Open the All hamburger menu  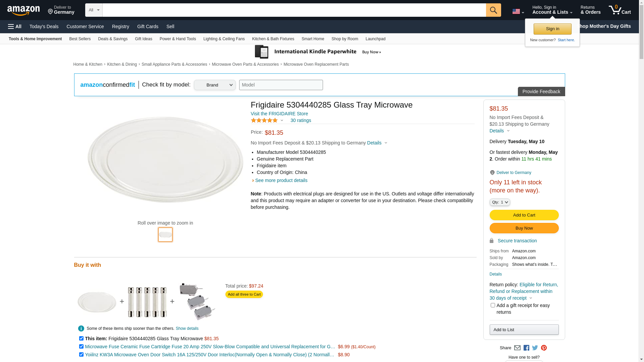pos(15,26)
